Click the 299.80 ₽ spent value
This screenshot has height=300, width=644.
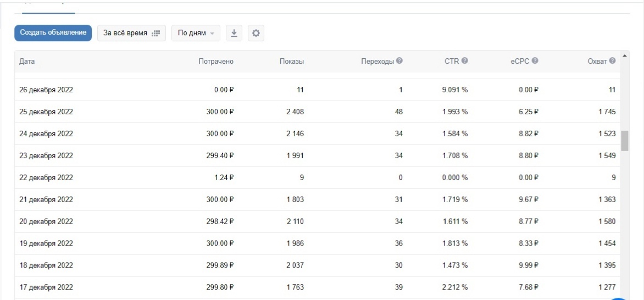(220, 287)
